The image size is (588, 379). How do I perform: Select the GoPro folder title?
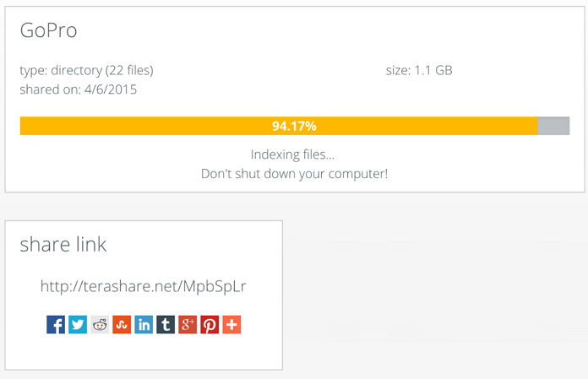[x=48, y=30]
